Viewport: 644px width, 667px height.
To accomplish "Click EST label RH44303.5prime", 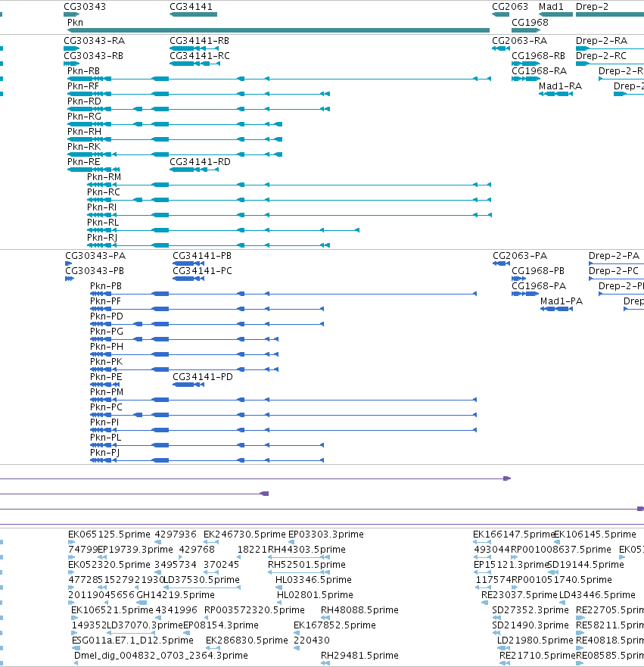I will (x=306, y=550).
